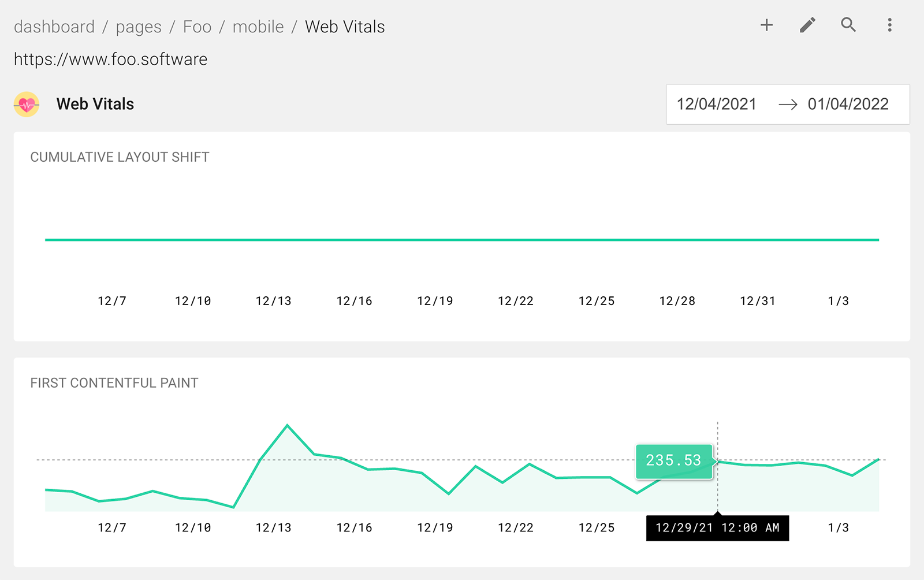The width and height of the screenshot is (924, 580).
Task: Click the pencil edit icon
Action: (x=807, y=25)
